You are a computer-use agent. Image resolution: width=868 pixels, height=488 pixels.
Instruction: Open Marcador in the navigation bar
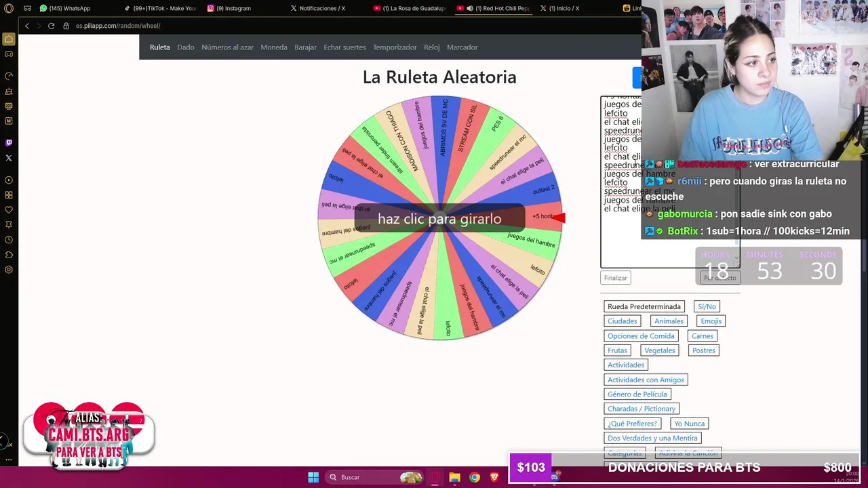[x=462, y=47]
